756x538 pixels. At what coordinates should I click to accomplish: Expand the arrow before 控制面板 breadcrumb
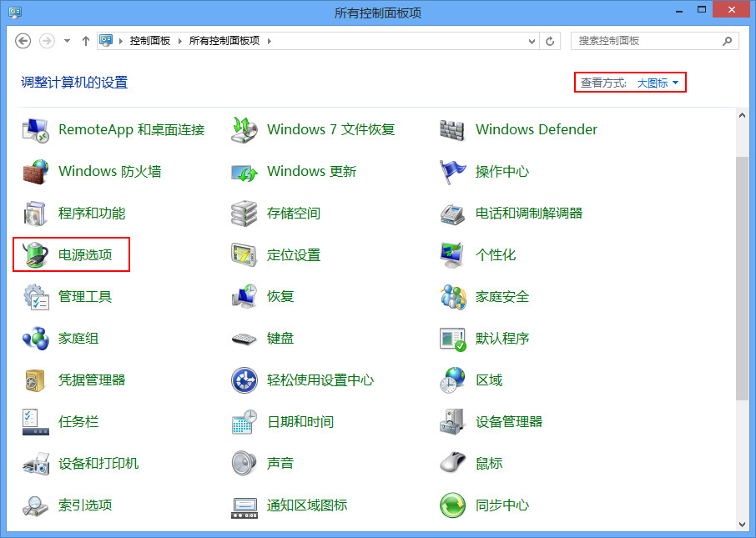pos(120,41)
